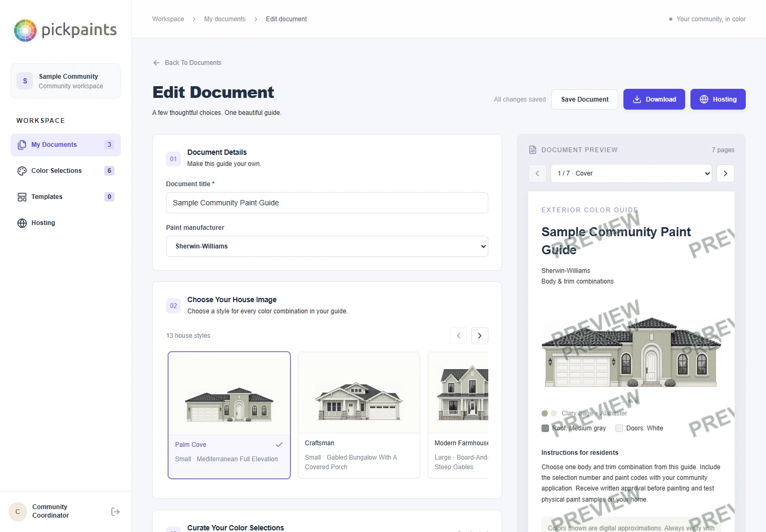Click the '13 house styles' count text

188,336
